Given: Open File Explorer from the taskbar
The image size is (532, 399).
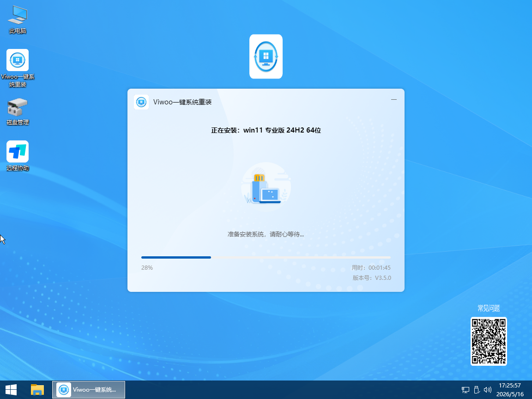Looking at the screenshot, I should [37, 390].
